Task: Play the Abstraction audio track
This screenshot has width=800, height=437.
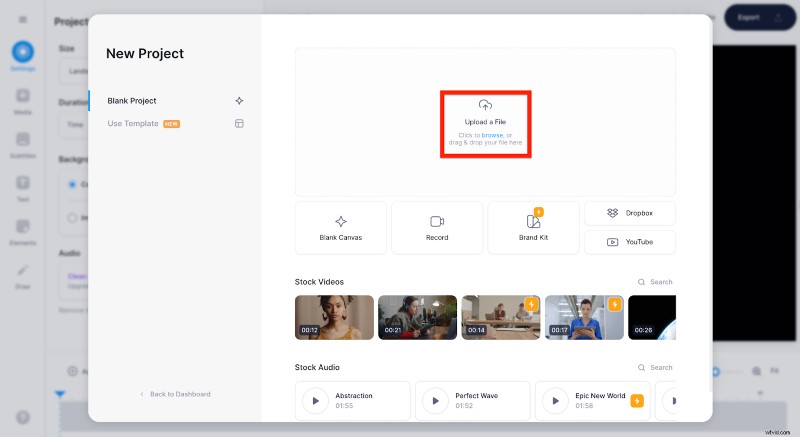Action: pyautogui.click(x=315, y=401)
